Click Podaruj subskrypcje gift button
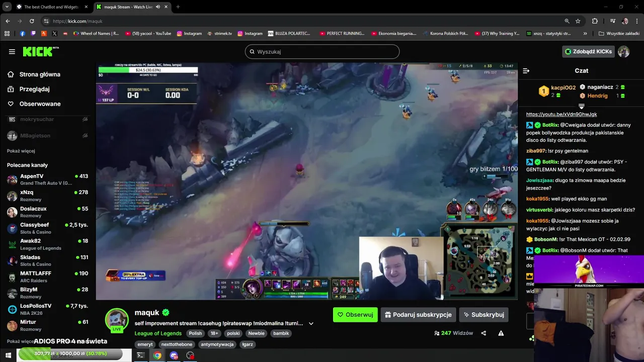This screenshot has height=362, width=644. (418, 315)
